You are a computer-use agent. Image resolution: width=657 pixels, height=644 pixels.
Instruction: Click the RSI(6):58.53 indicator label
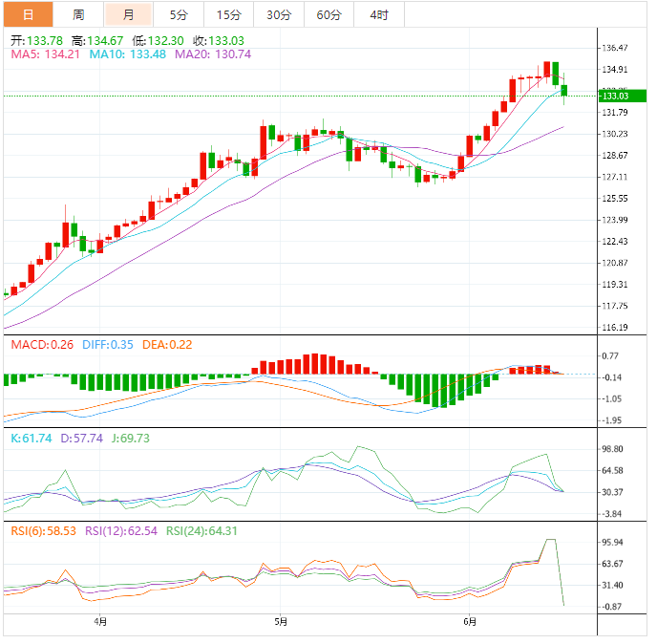point(40,531)
